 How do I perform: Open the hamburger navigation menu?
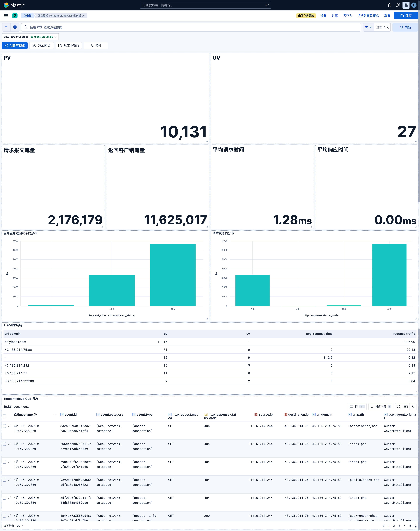[x=6, y=16]
